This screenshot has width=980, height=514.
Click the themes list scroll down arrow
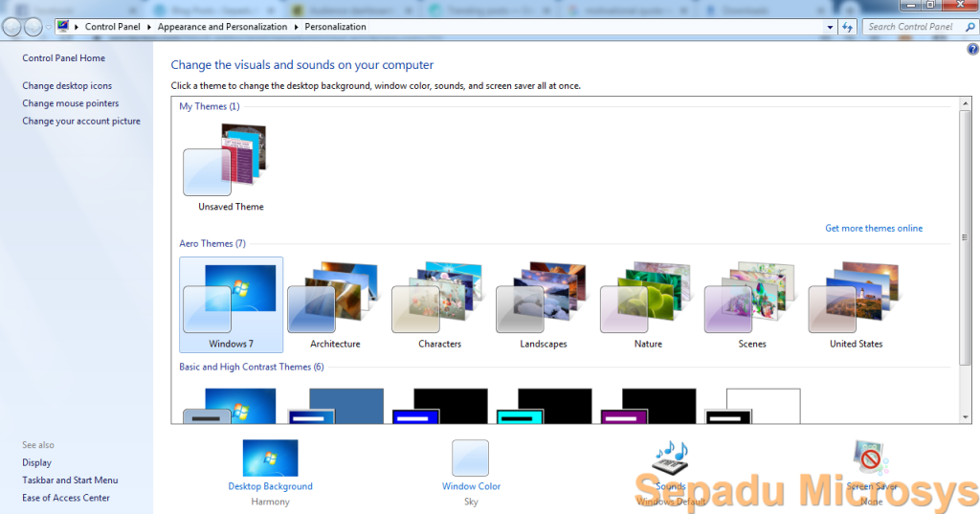coord(965,417)
